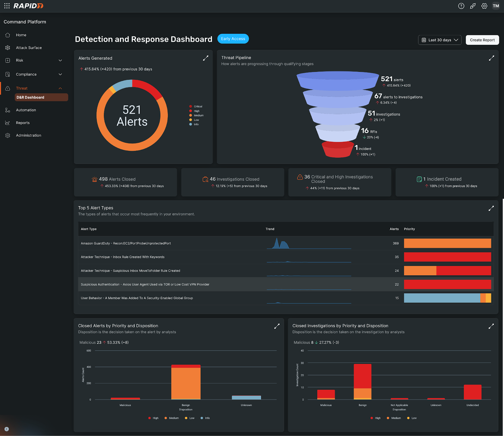This screenshot has height=436, width=504.
Task: Expand the Threat Pipeline panel
Action: pos(491,58)
